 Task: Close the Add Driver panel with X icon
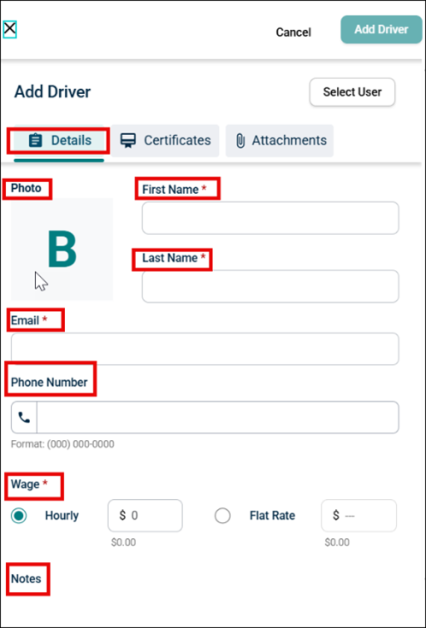[10, 29]
